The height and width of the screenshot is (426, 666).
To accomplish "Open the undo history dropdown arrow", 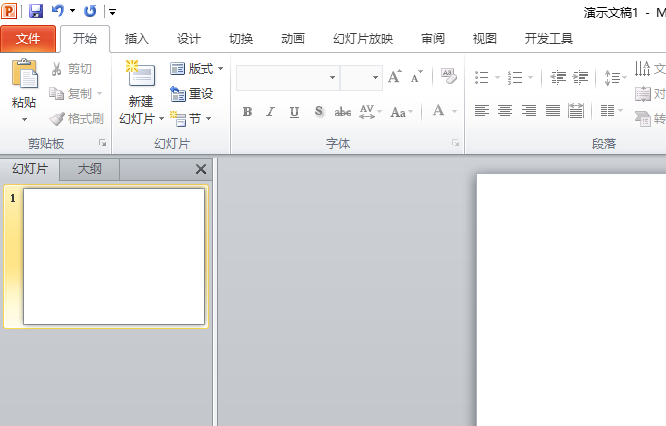I will 73,11.
